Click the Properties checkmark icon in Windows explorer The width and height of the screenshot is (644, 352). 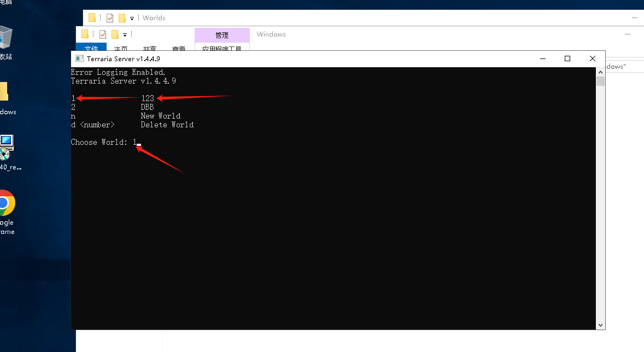(103, 34)
